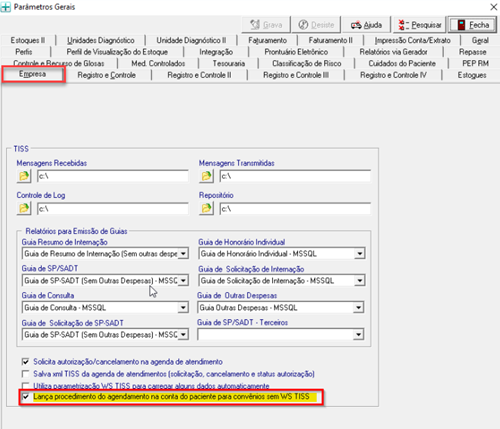Enable Utiliza parametrização WS TISS checkbox
This screenshot has height=429, width=500.
point(25,386)
